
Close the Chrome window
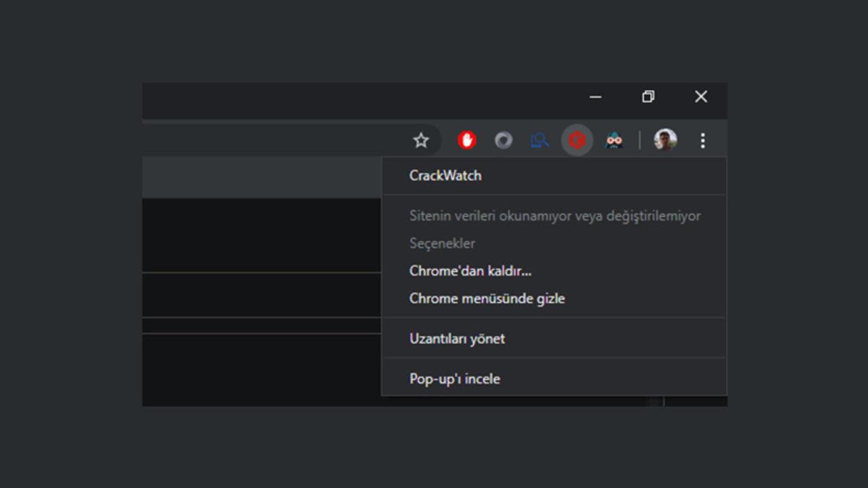pos(701,97)
